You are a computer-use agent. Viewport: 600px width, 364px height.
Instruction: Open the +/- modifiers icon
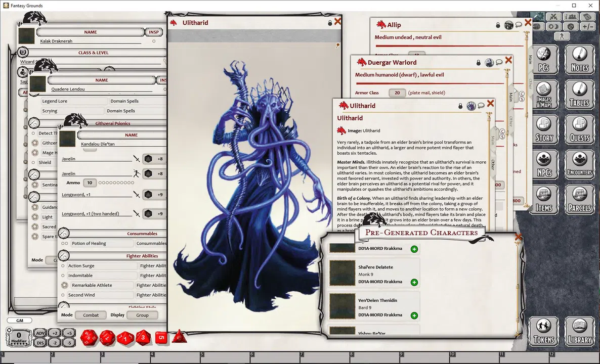[x=588, y=27]
